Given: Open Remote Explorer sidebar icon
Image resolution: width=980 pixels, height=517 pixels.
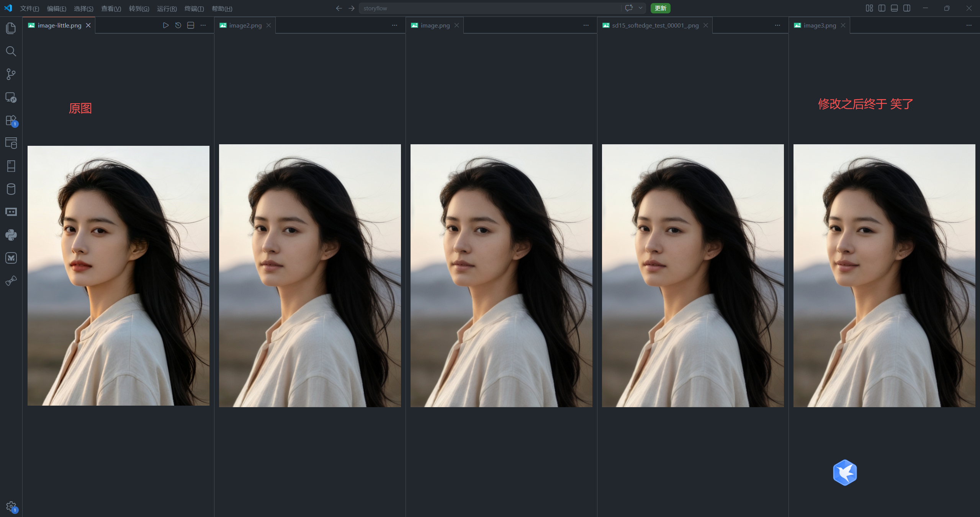Looking at the screenshot, I should point(11,97).
